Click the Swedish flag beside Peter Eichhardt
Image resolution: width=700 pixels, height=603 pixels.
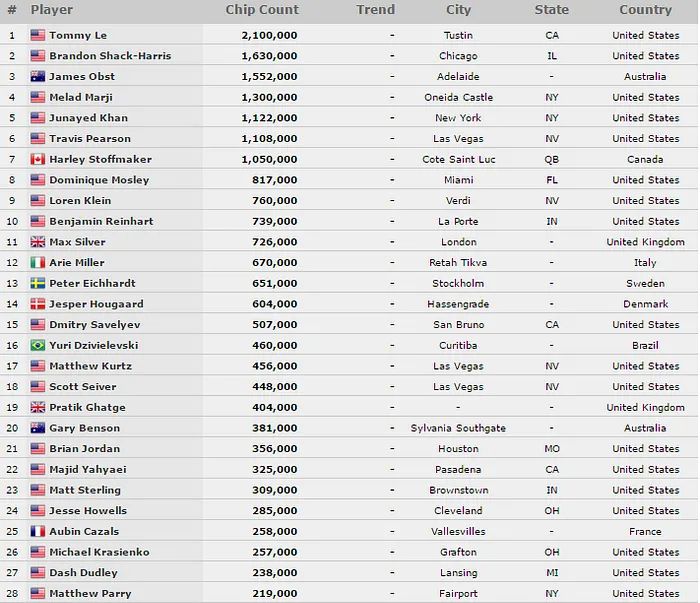coord(38,283)
